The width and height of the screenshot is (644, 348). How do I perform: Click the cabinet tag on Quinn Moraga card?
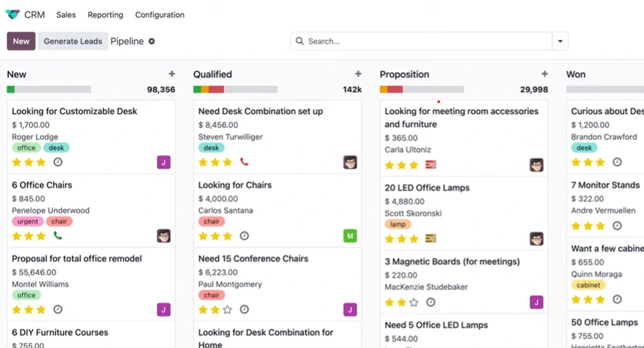coord(588,285)
